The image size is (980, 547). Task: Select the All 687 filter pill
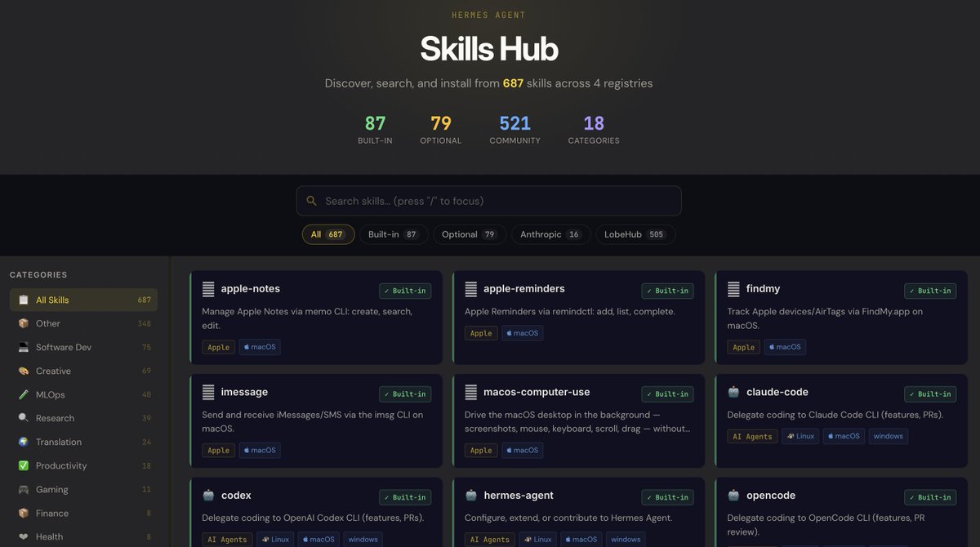coord(328,234)
